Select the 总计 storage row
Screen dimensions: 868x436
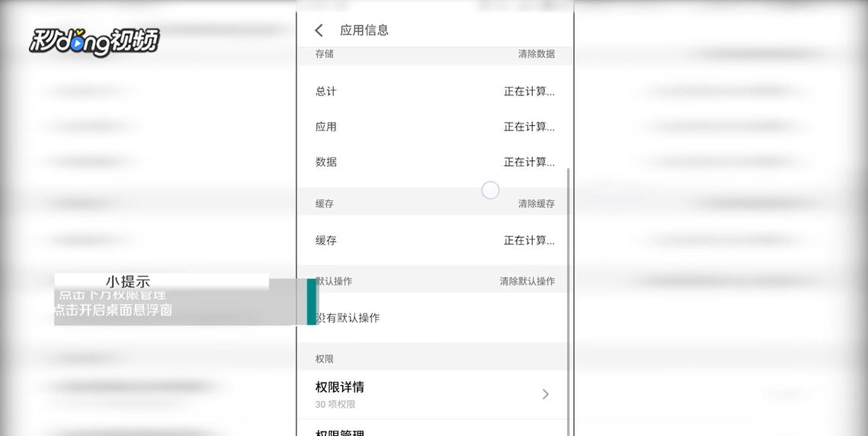(x=434, y=91)
